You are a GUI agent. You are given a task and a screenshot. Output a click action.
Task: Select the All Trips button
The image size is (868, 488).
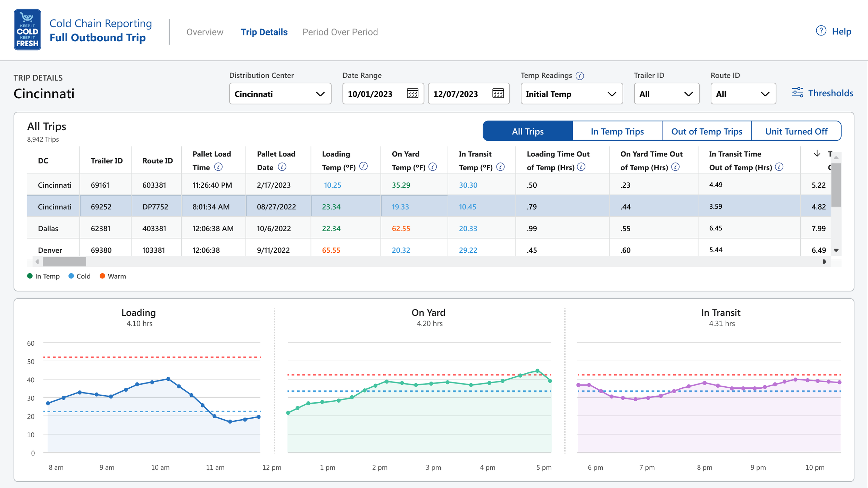click(528, 131)
